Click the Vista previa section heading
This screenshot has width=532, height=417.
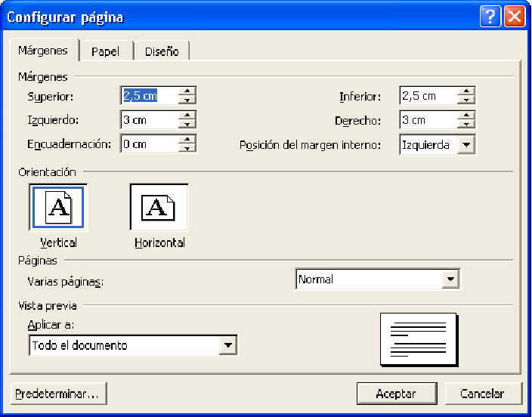tap(48, 306)
